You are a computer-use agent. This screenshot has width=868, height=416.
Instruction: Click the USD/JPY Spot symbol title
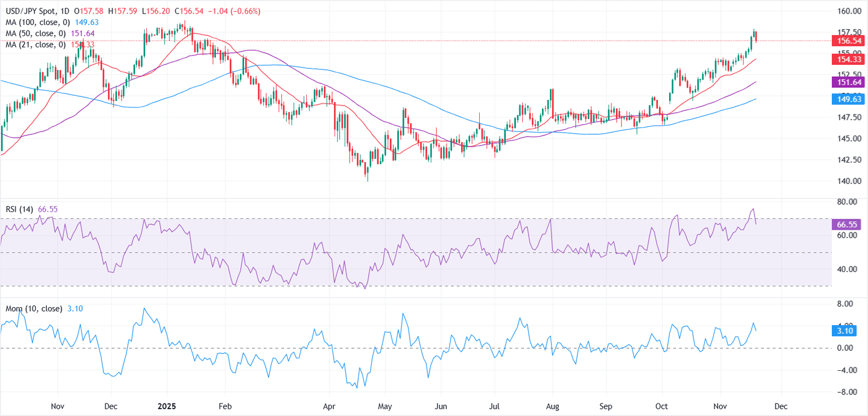[x=27, y=12]
